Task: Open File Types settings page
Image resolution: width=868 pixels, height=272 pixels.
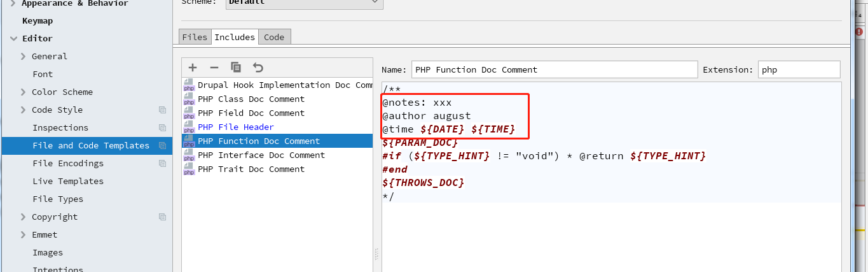Action: click(58, 199)
